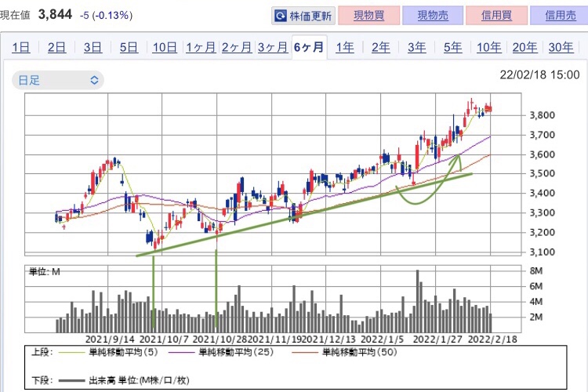588x392 pixels.
Task: Switch to the 10日 period tab
Action: (165, 48)
